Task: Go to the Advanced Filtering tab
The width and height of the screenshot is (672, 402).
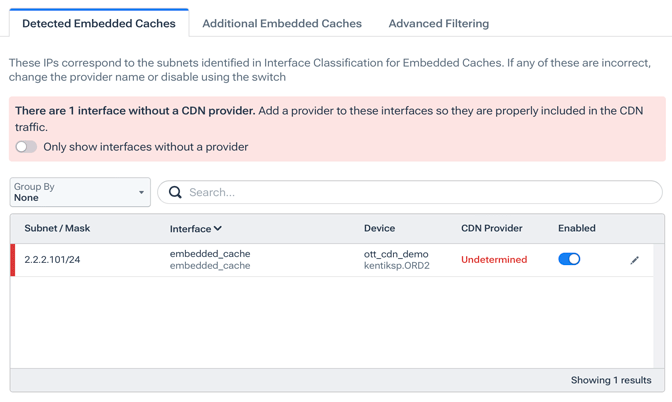Action: pos(438,23)
